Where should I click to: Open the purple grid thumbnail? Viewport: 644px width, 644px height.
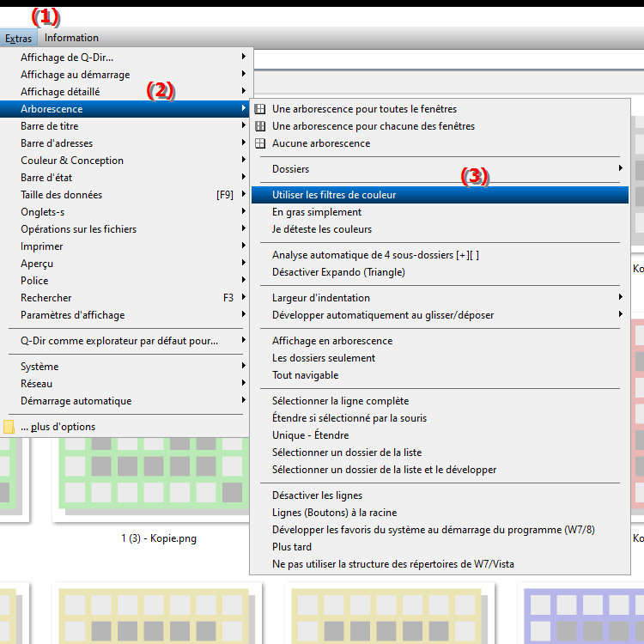(x=580, y=613)
